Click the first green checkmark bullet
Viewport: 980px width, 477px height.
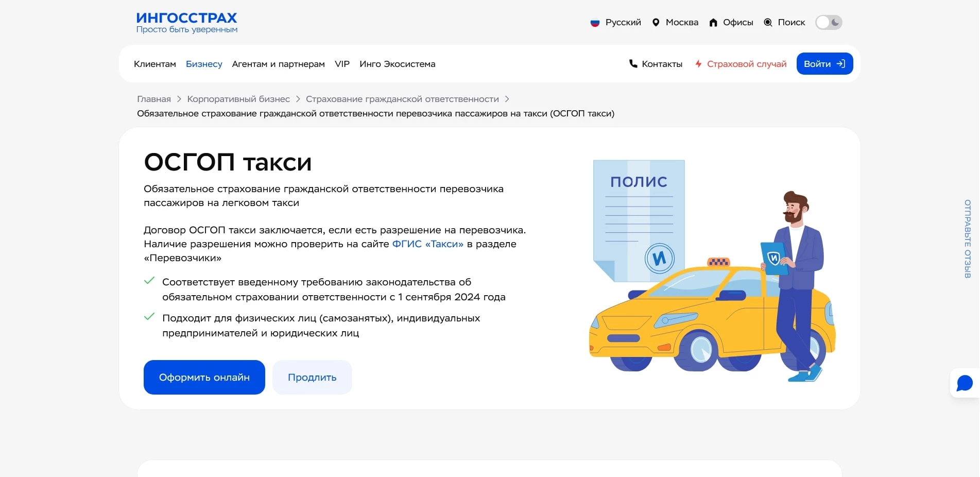click(x=149, y=281)
